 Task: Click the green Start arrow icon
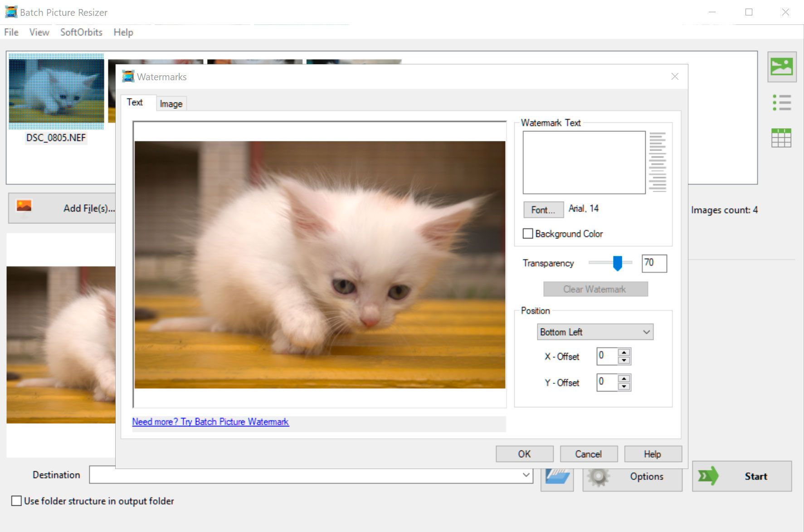coord(708,476)
